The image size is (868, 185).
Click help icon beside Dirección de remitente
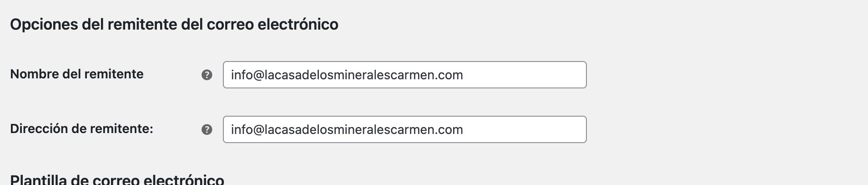[x=207, y=129]
